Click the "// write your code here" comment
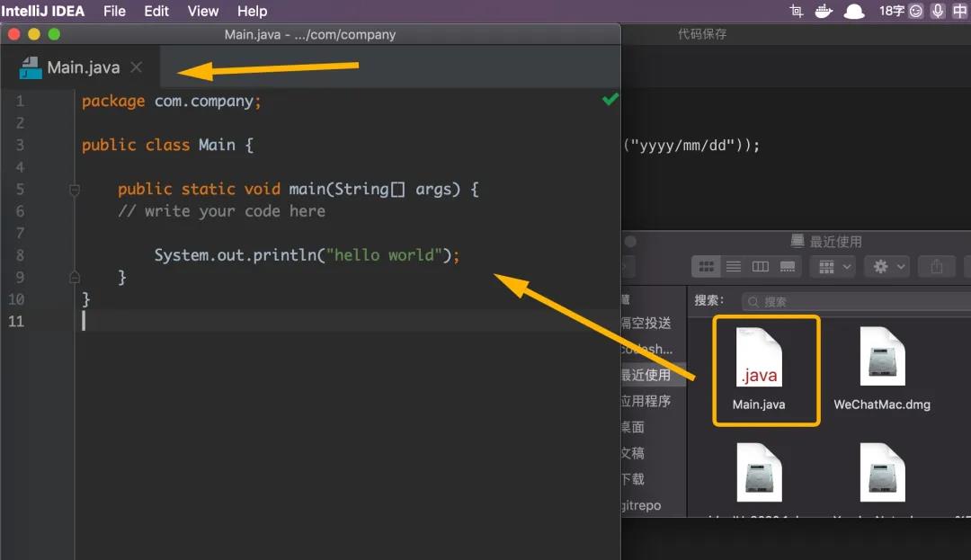The image size is (971, 560). coord(222,211)
